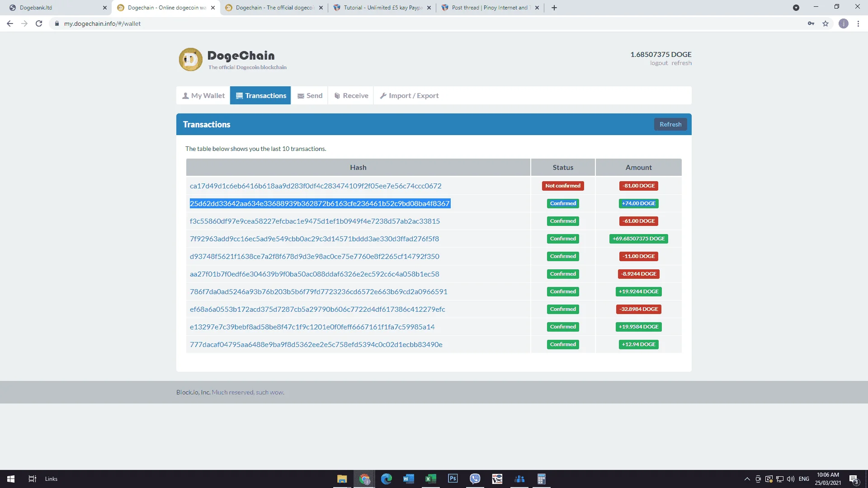
Task: Open notification center icon
Action: pyautogui.click(x=854, y=479)
